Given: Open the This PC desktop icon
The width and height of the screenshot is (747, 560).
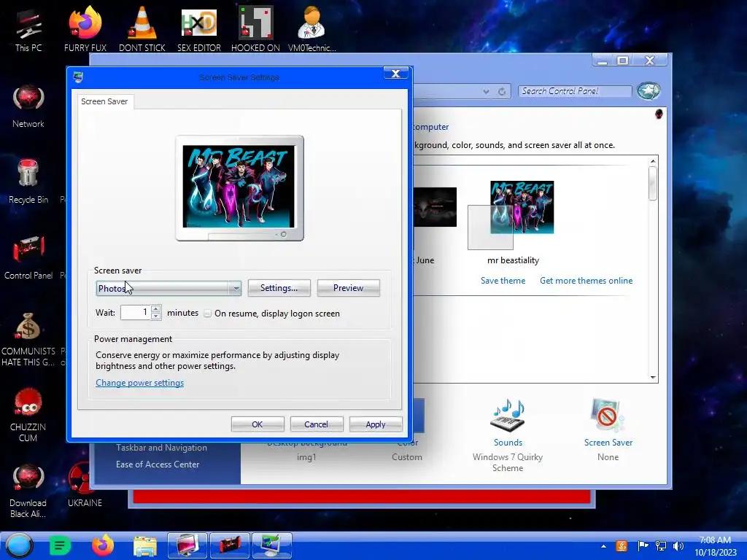Looking at the screenshot, I should coord(28,29).
